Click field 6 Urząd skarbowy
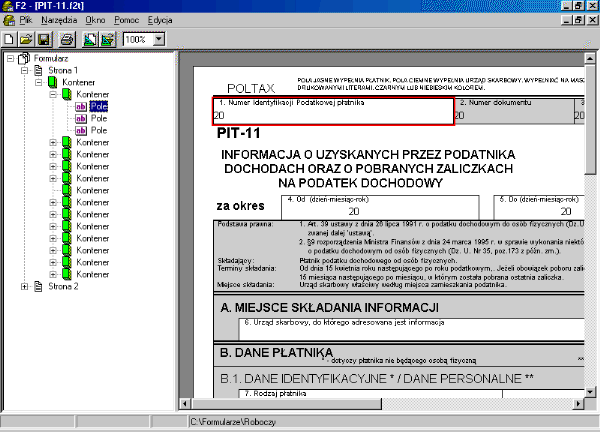The height and width of the screenshot is (432, 600). click(x=411, y=329)
